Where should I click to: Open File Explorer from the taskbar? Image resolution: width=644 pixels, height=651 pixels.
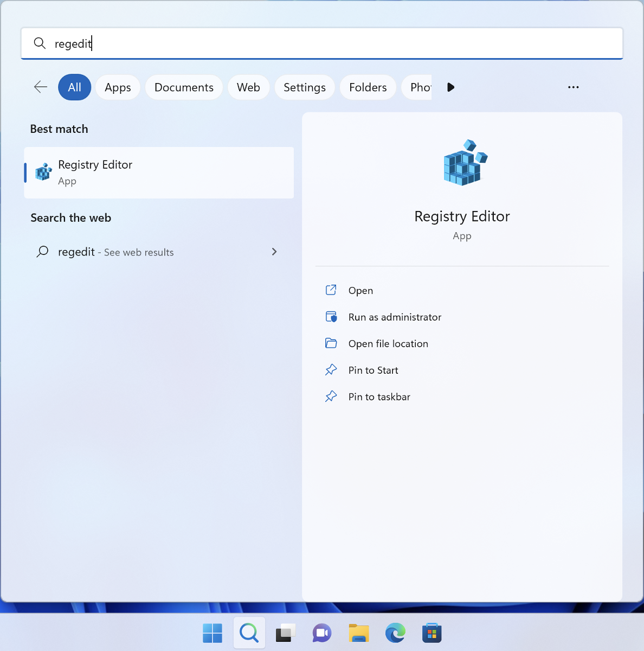coord(358,633)
